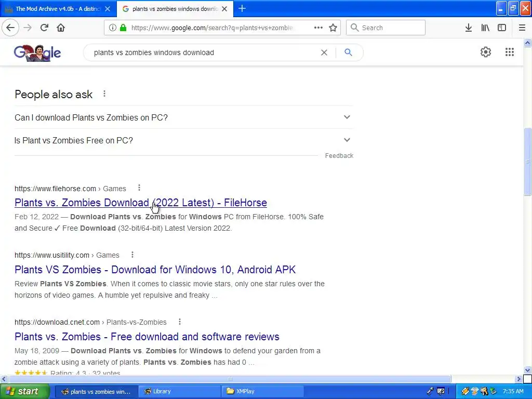Click the system tray clock 7:35 AM

513,391
